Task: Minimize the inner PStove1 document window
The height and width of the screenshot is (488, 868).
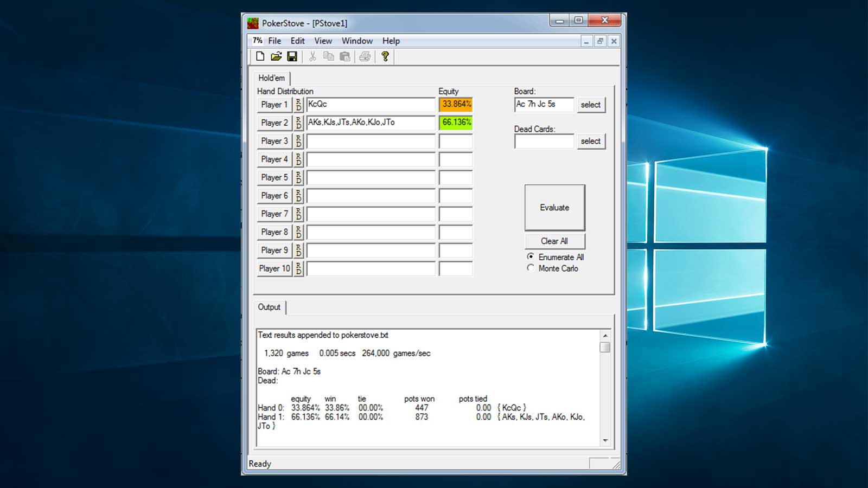Action: [586, 41]
